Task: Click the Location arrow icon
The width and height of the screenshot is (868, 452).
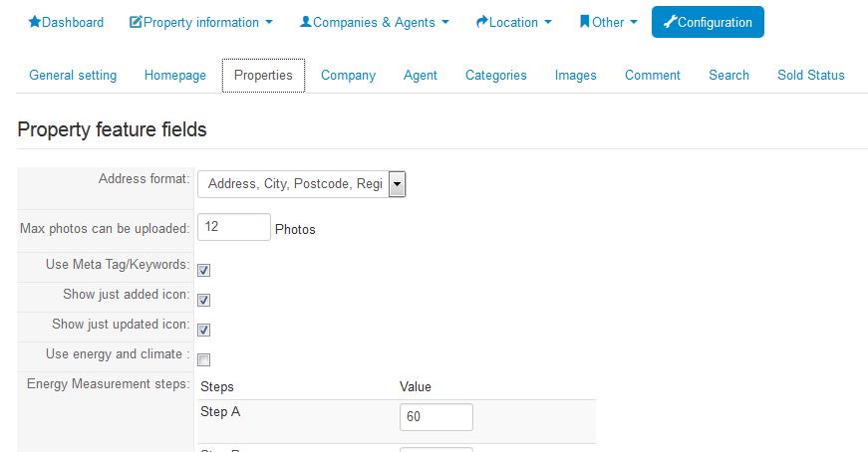Action: coord(481,22)
